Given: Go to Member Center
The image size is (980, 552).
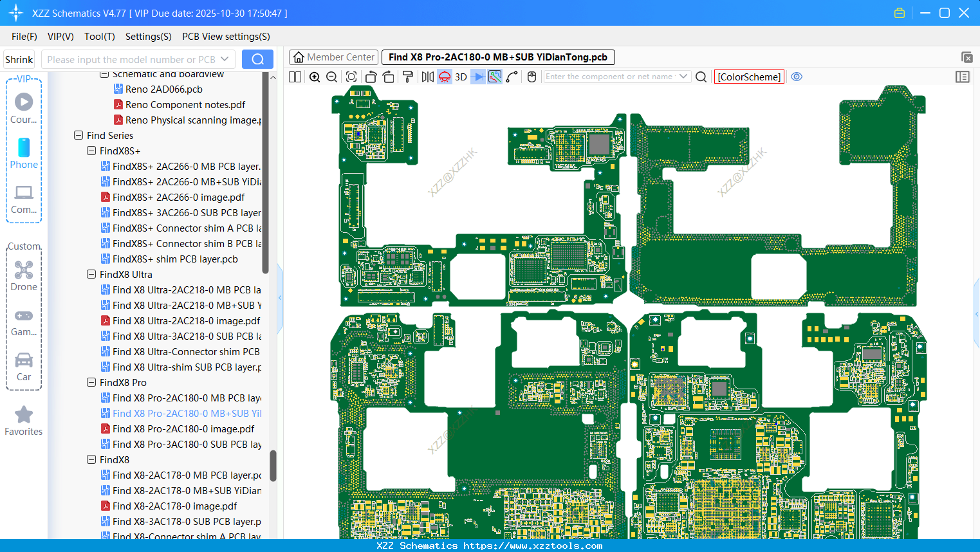Looking at the screenshot, I should coord(334,57).
